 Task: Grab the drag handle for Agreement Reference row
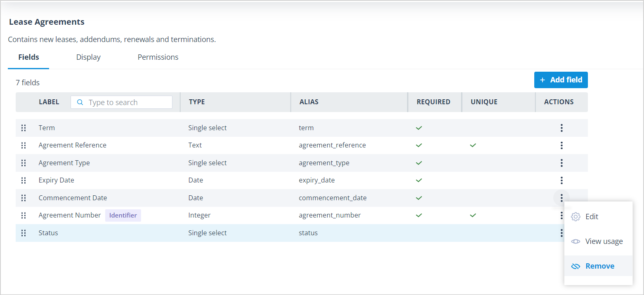pos(24,145)
